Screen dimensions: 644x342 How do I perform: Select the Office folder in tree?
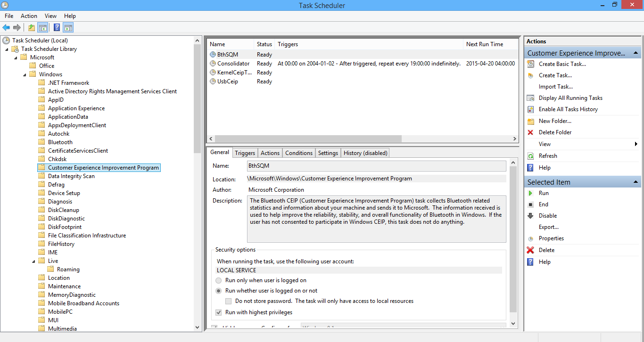click(47, 66)
